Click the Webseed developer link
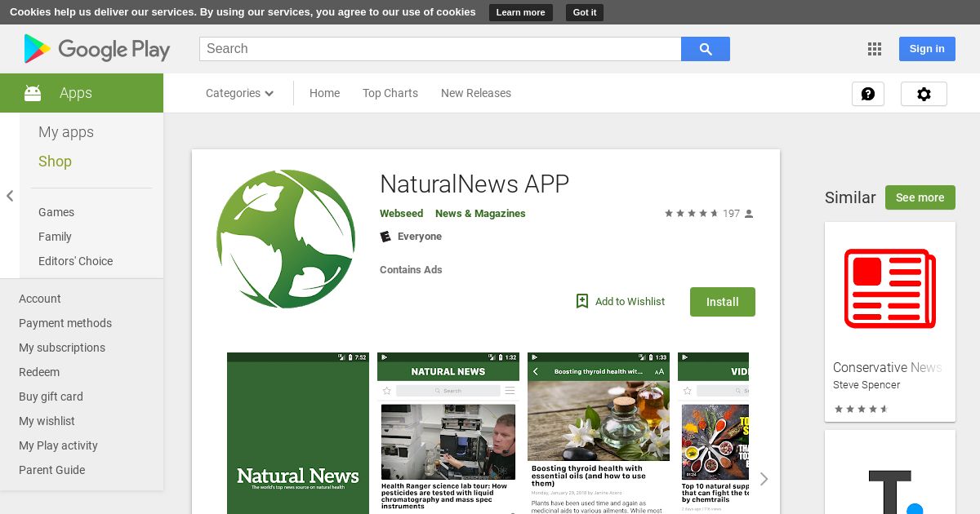This screenshot has height=514, width=980. point(401,214)
